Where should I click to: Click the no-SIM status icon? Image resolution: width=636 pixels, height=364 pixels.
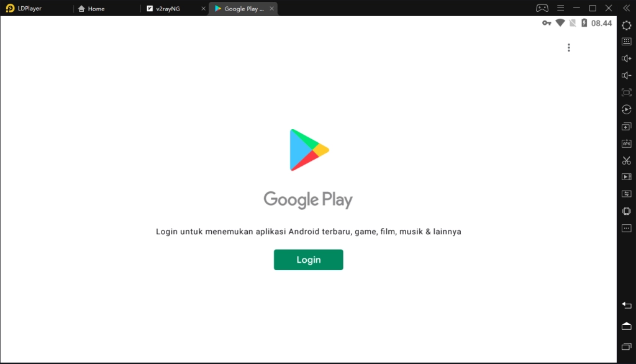[572, 23]
